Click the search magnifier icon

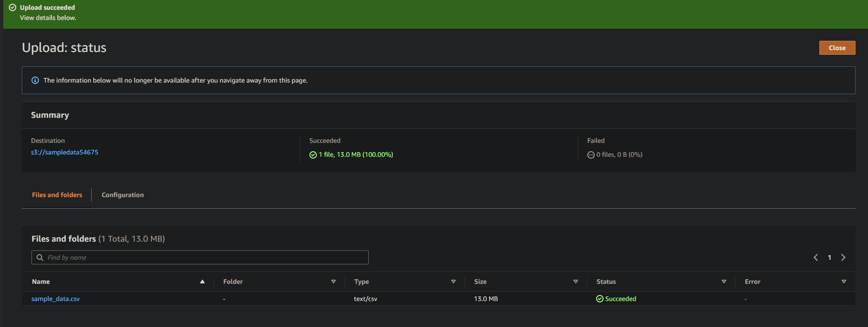[x=40, y=257]
